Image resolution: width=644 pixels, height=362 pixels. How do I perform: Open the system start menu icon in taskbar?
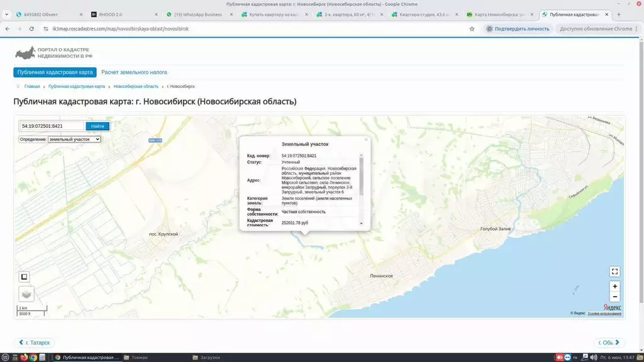5,358
